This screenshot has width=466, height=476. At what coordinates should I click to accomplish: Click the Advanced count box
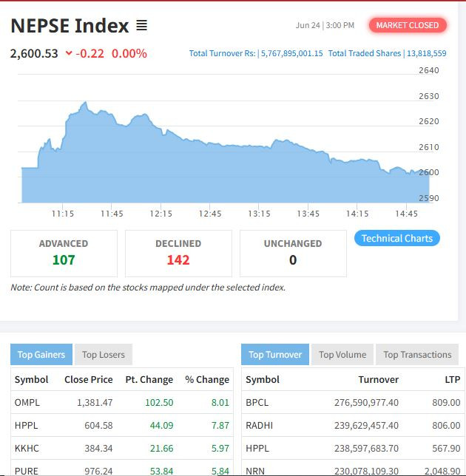click(64, 253)
